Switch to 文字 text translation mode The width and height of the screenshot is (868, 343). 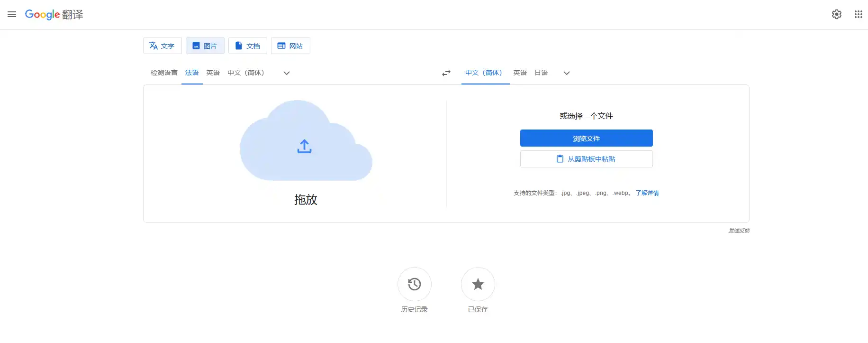pyautogui.click(x=162, y=46)
